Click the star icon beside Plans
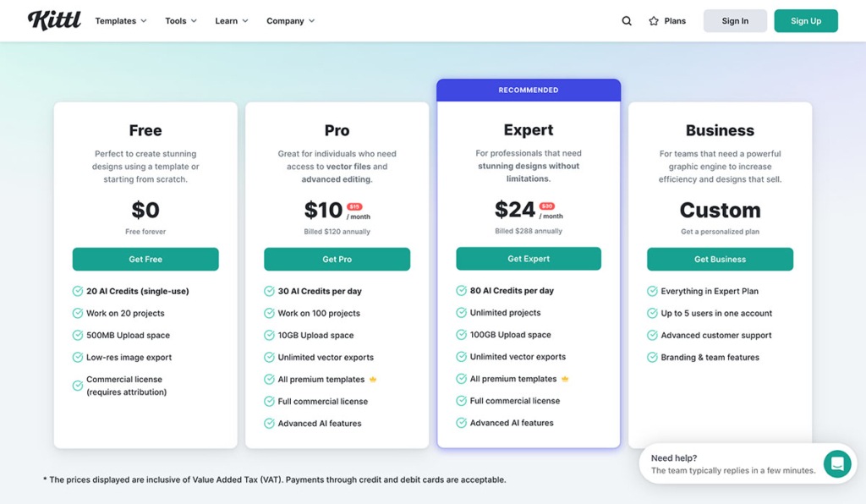This screenshot has width=866, height=504. pyautogui.click(x=651, y=20)
